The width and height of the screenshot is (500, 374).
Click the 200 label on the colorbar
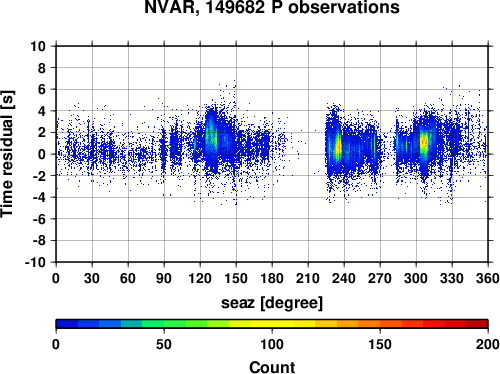pos(488,344)
